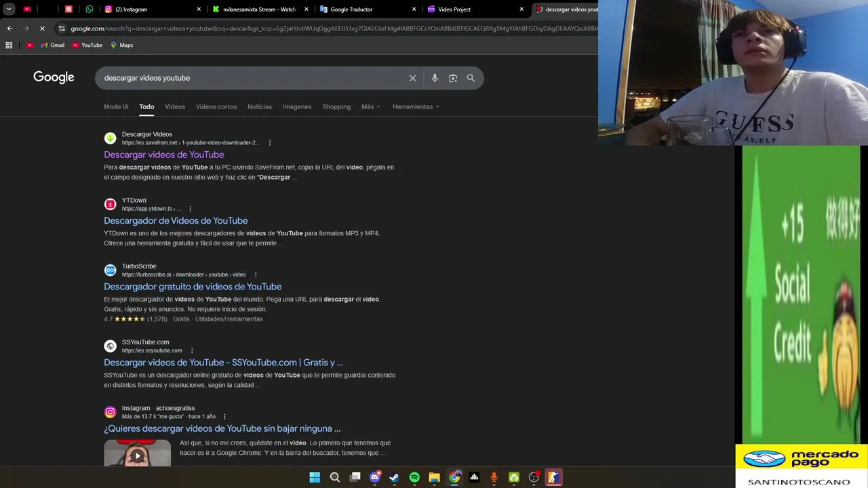
Task: Clear the Google search box with X
Action: click(412, 78)
